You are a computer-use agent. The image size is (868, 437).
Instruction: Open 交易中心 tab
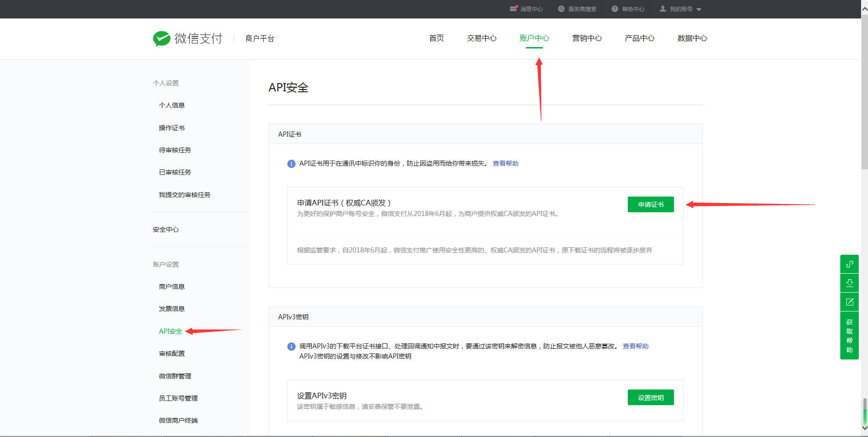click(x=482, y=38)
